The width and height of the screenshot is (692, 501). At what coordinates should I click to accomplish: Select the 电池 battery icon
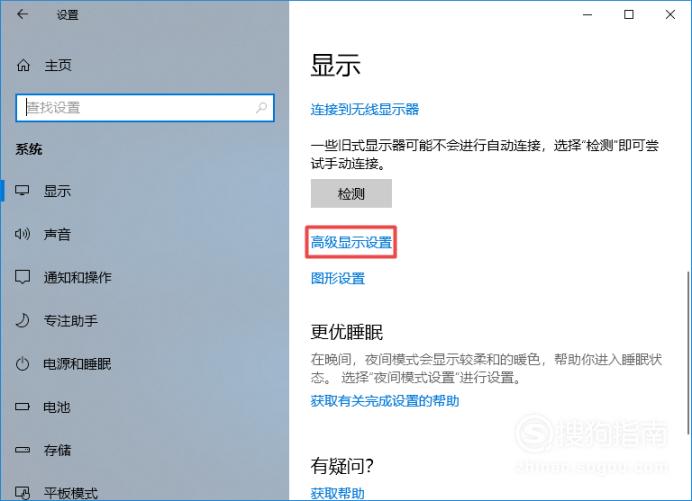(22, 407)
